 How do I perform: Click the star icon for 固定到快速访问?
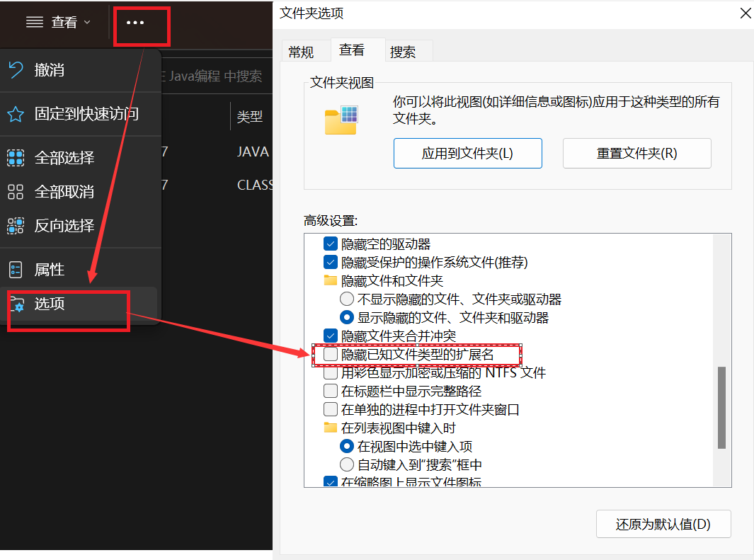(x=16, y=114)
